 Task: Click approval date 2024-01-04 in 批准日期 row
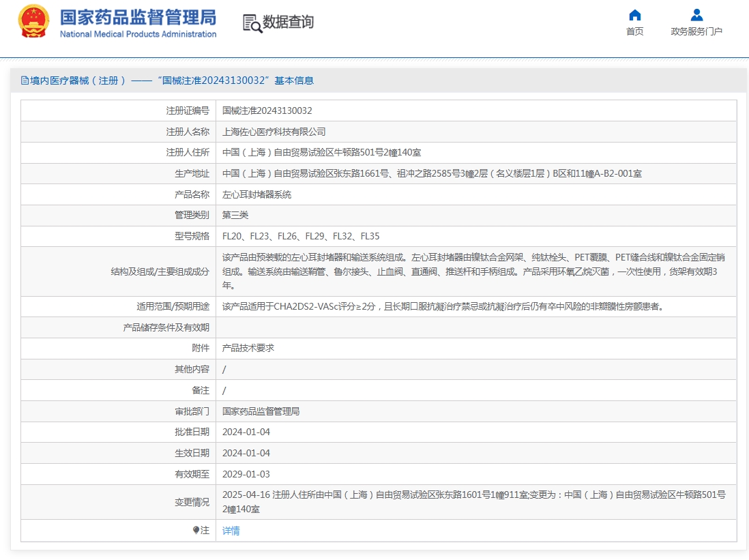click(246, 432)
